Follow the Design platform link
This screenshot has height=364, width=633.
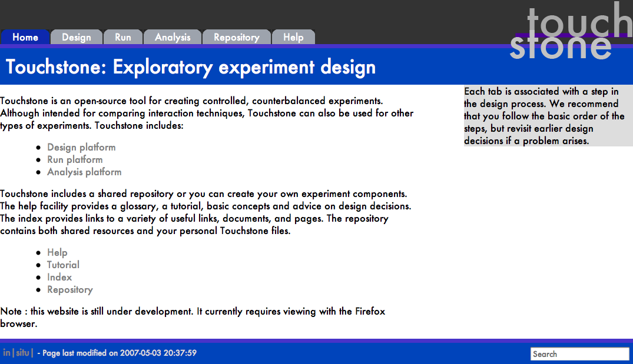(x=81, y=147)
